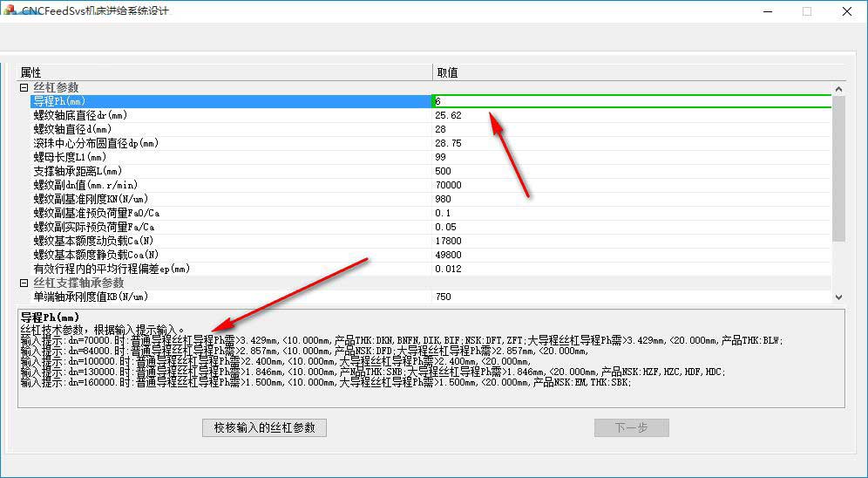Click the value 0.012
868x478 pixels.
pos(448,269)
